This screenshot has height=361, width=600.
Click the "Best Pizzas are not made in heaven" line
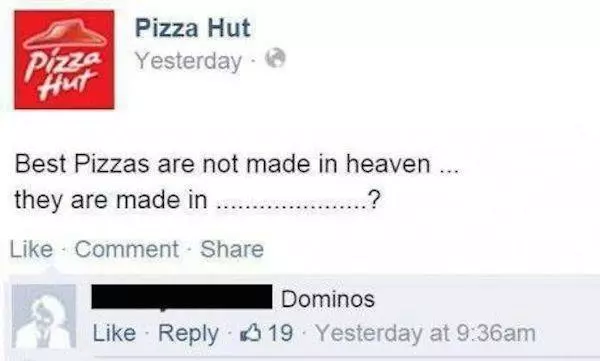222,164
